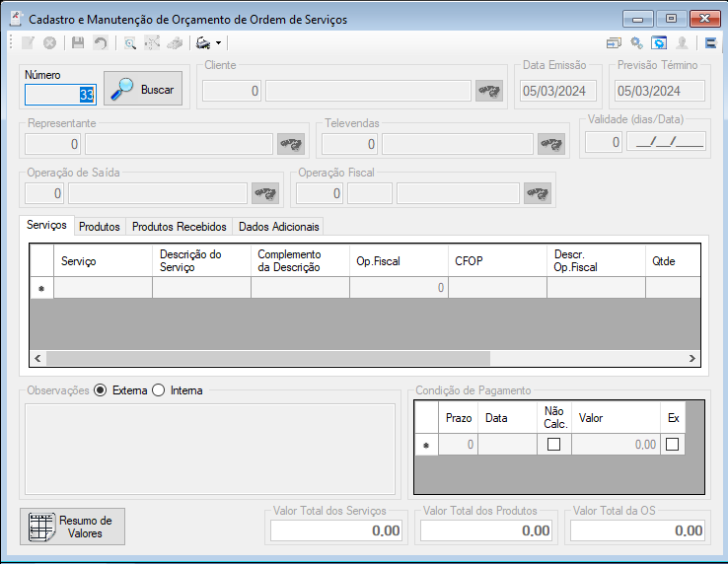Viewport: 728px width, 564px height.
Task: Click the magnifier search icon in toolbar
Action: click(x=130, y=43)
